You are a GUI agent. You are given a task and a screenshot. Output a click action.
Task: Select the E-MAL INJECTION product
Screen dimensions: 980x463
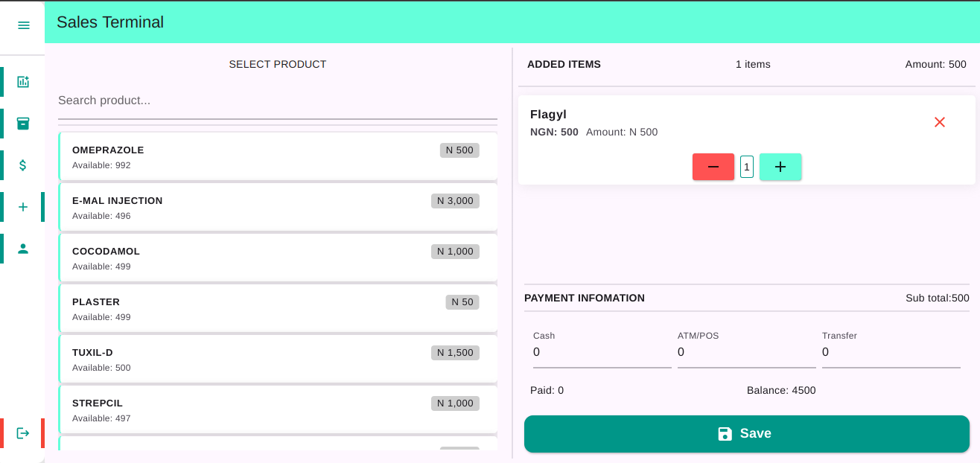pyautogui.click(x=277, y=207)
